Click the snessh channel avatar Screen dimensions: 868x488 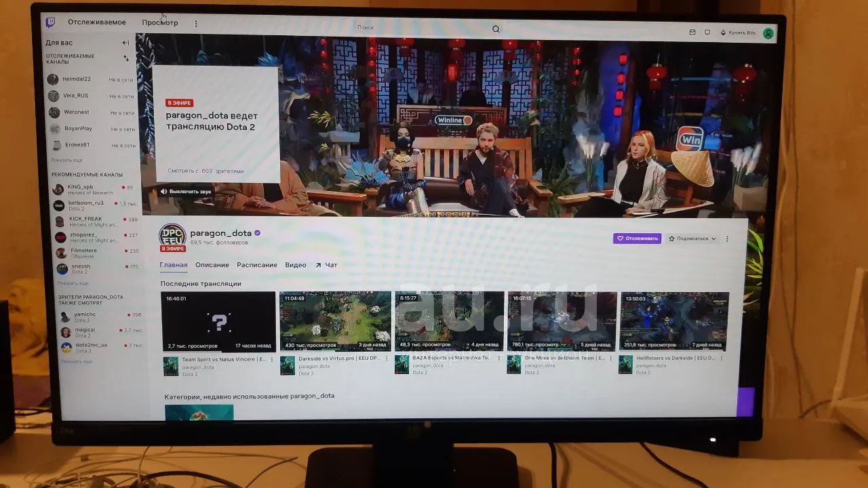[62, 269]
